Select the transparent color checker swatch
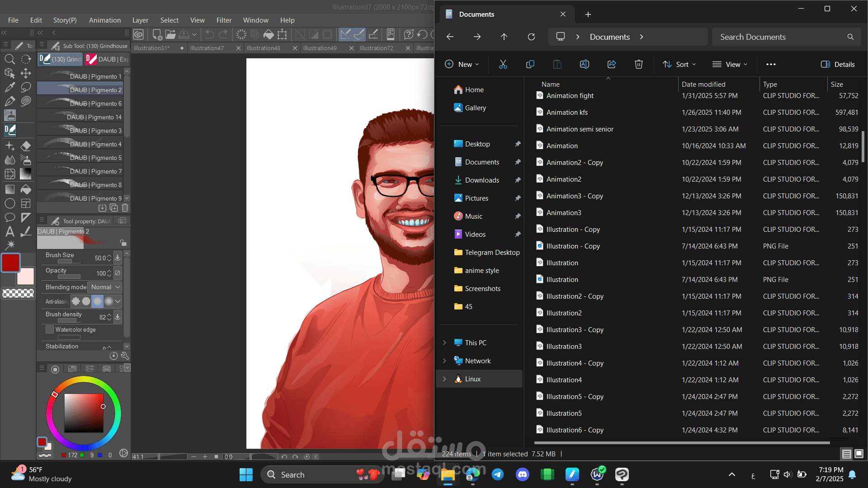This screenshot has height=488, width=868. (x=19, y=293)
